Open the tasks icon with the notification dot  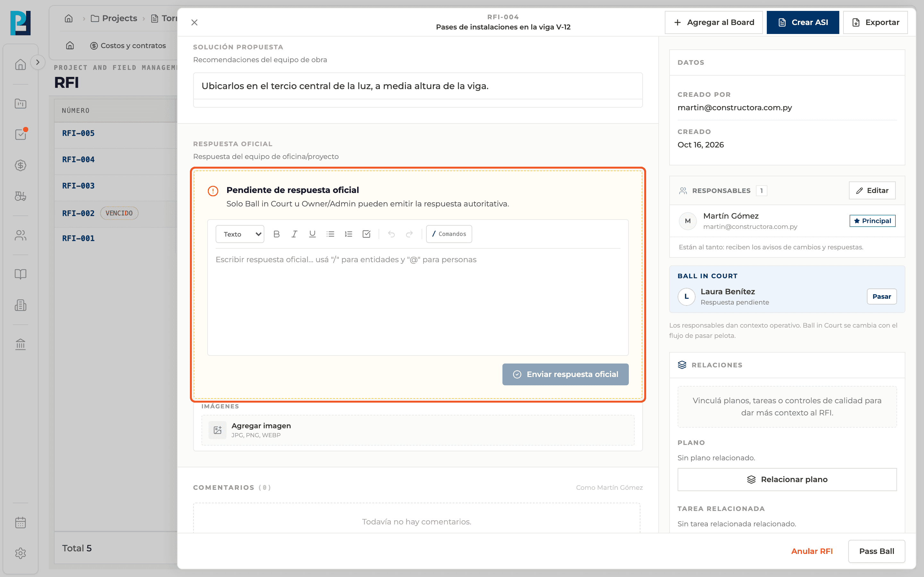coord(21,134)
